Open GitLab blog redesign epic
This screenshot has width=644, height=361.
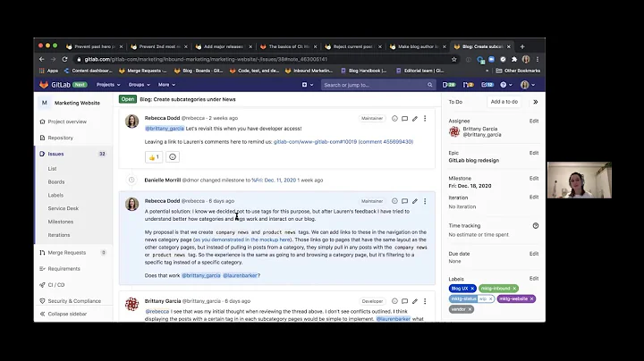click(473, 161)
